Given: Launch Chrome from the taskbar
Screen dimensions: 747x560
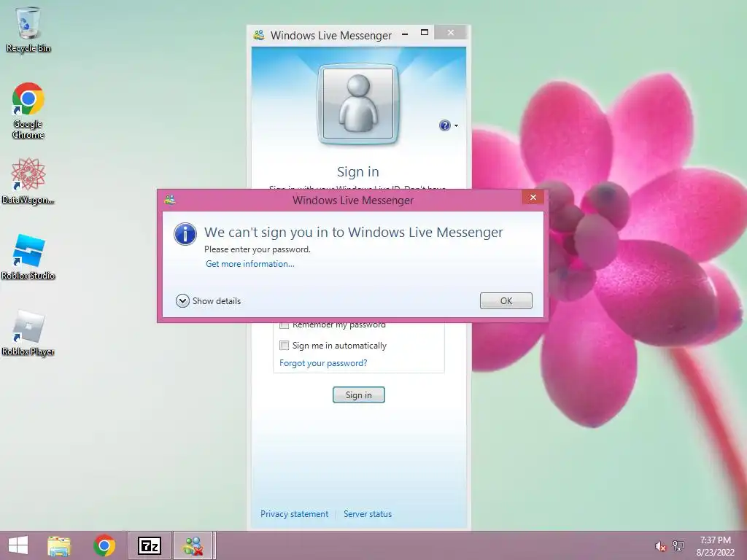Looking at the screenshot, I should pos(104,545).
